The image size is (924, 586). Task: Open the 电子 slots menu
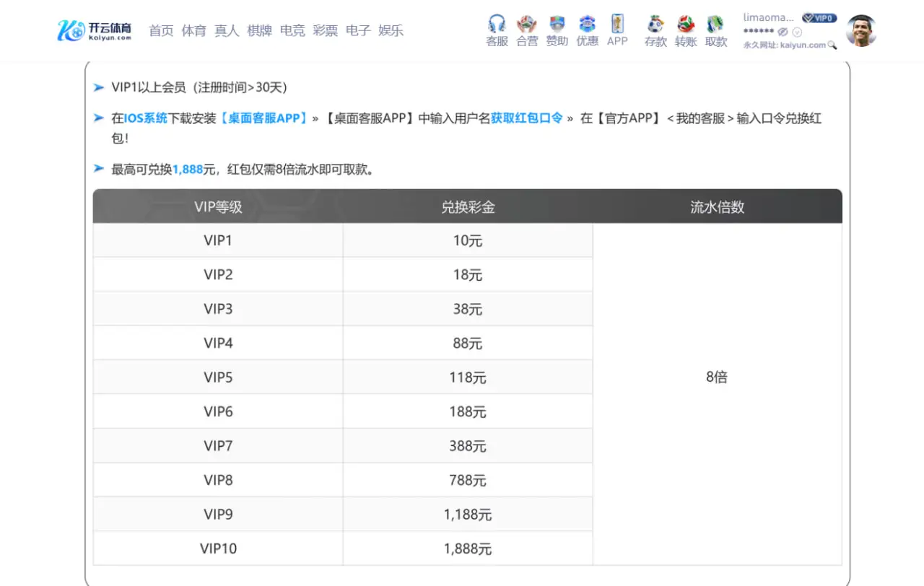(358, 30)
